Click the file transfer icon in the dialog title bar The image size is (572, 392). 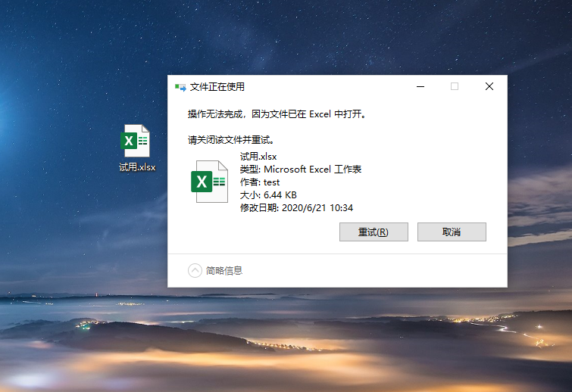(180, 87)
